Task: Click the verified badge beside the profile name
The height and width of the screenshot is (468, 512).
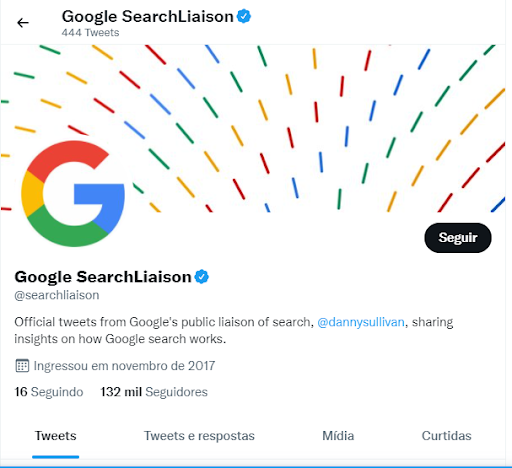Action: pyautogui.click(x=202, y=277)
